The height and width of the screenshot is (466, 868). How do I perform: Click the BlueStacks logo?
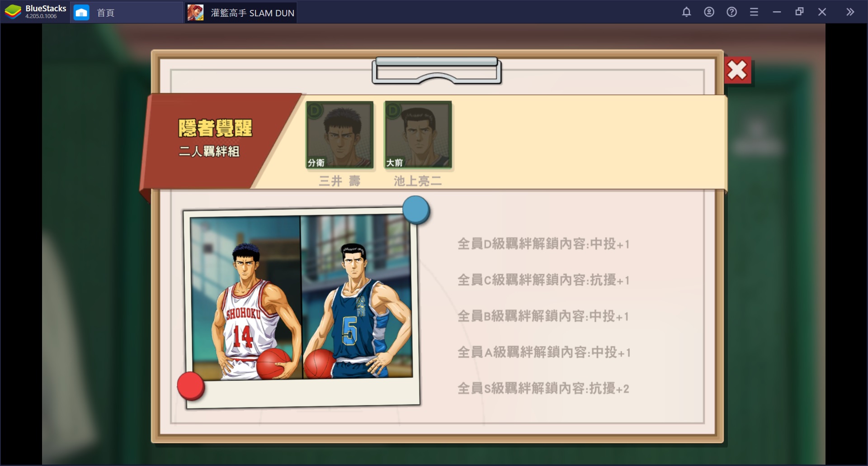[13, 12]
